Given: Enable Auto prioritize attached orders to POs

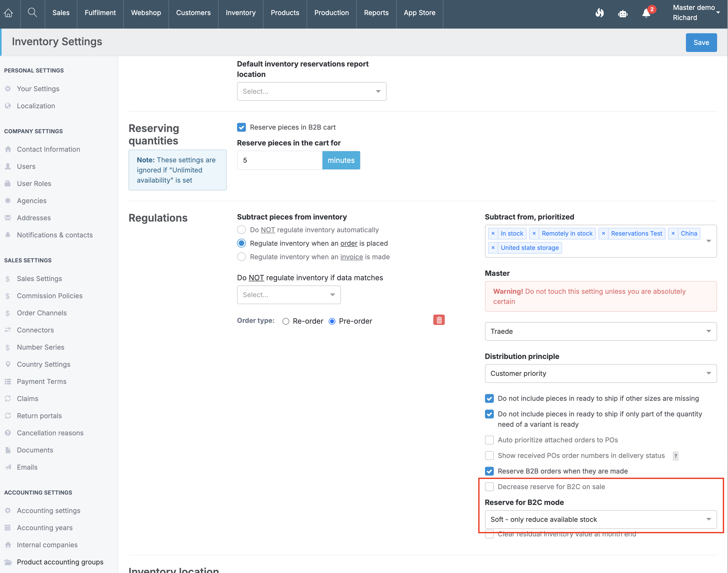Looking at the screenshot, I should coord(489,440).
